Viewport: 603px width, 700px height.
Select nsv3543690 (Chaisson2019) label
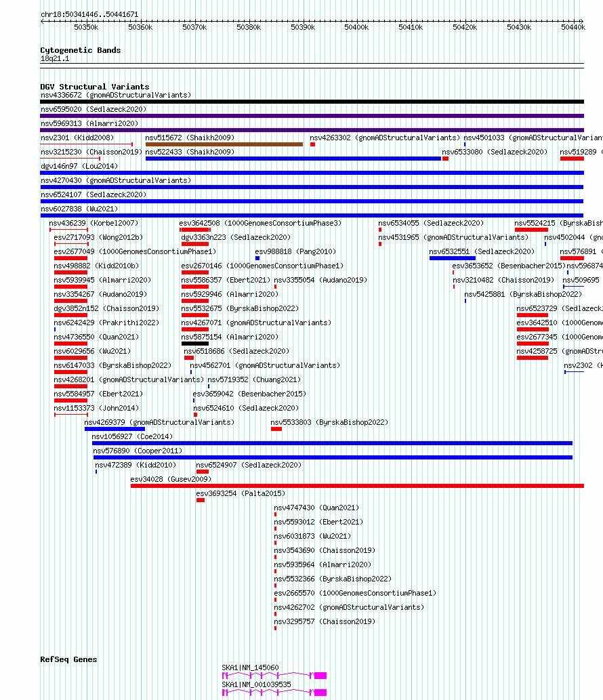pyautogui.click(x=325, y=551)
